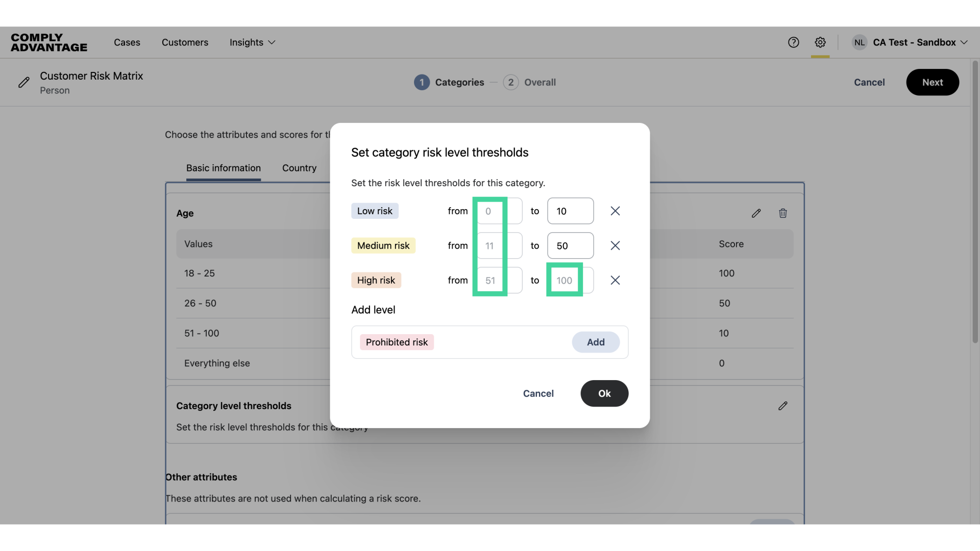Image resolution: width=980 pixels, height=551 pixels.
Task: Remove the Low risk level with the X
Action: pyautogui.click(x=615, y=211)
